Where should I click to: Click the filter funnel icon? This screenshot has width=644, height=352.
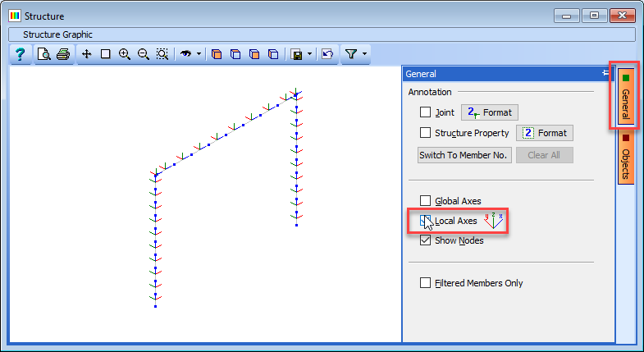click(x=351, y=54)
